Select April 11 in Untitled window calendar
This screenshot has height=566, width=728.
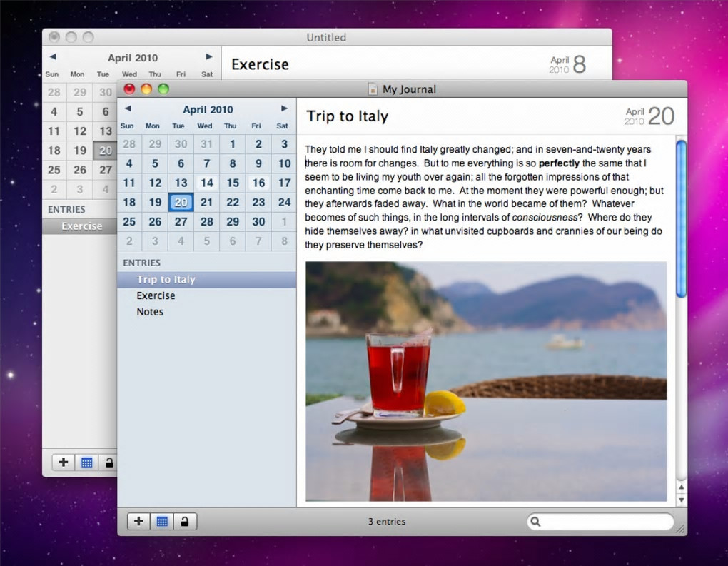point(54,131)
